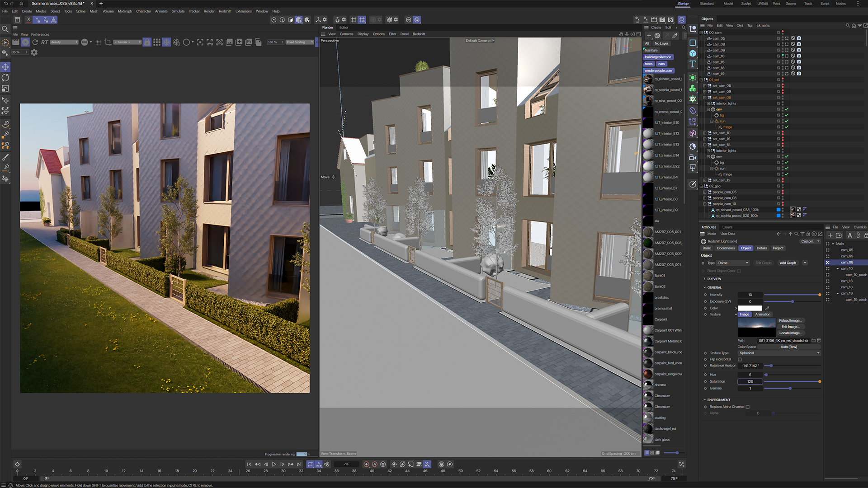
Task: Click the Add Graph button
Action: click(x=788, y=263)
